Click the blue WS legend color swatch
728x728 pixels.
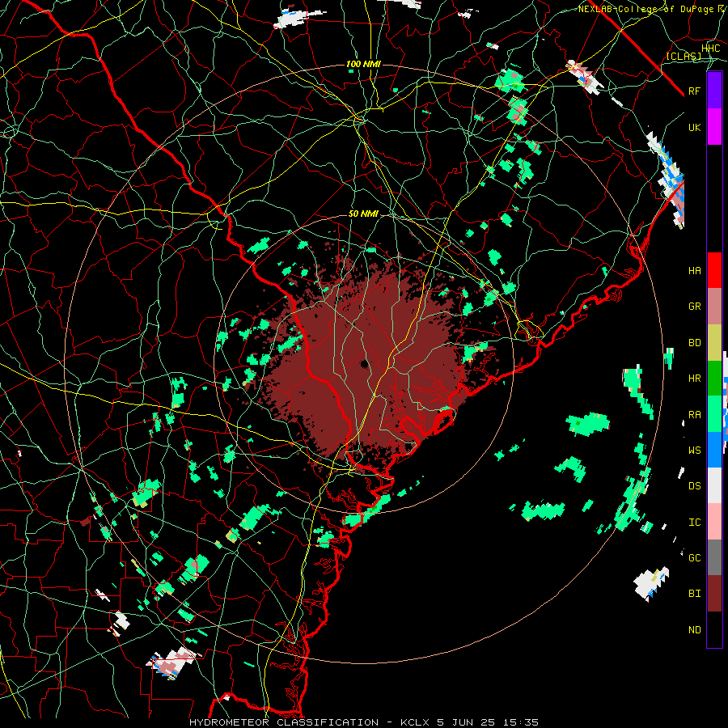pos(714,450)
